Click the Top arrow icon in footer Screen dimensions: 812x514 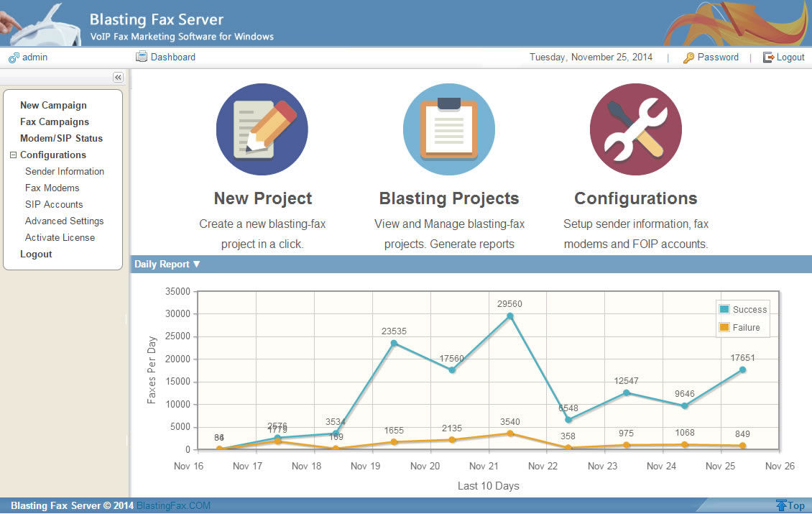click(x=781, y=505)
